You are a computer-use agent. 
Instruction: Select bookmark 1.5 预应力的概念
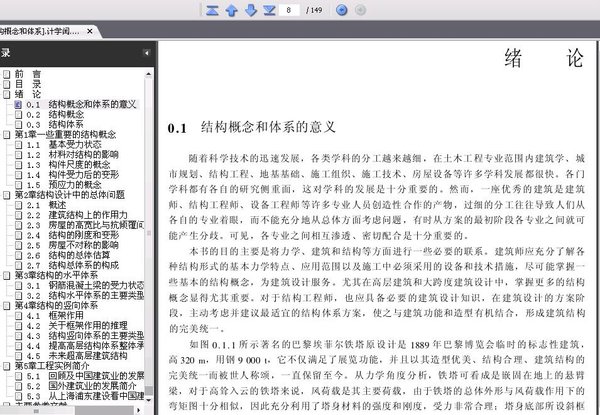pyautogui.click(x=64, y=185)
